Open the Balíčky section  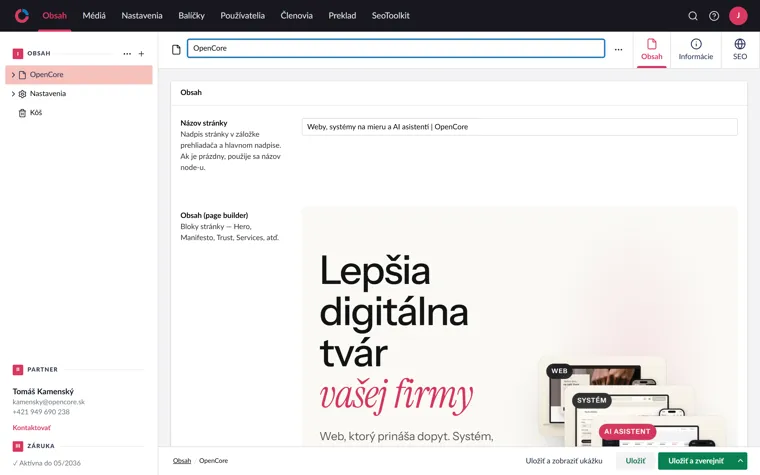pos(191,16)
